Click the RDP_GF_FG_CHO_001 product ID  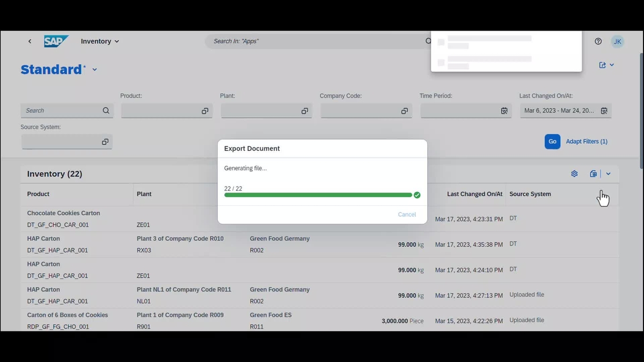tap(58, 327)
